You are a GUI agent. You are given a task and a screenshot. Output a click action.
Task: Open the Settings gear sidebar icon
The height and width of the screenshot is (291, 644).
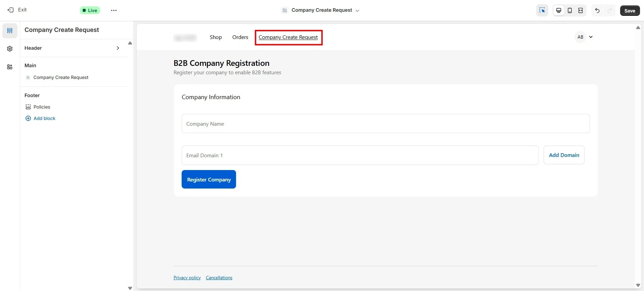pos(10,49)
